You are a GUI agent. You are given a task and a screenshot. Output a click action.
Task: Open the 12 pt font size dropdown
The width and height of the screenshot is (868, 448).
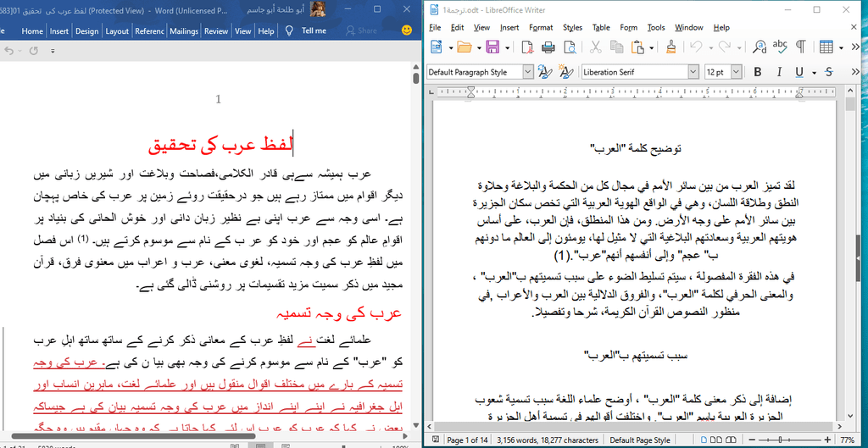click(x=737, y=72)
